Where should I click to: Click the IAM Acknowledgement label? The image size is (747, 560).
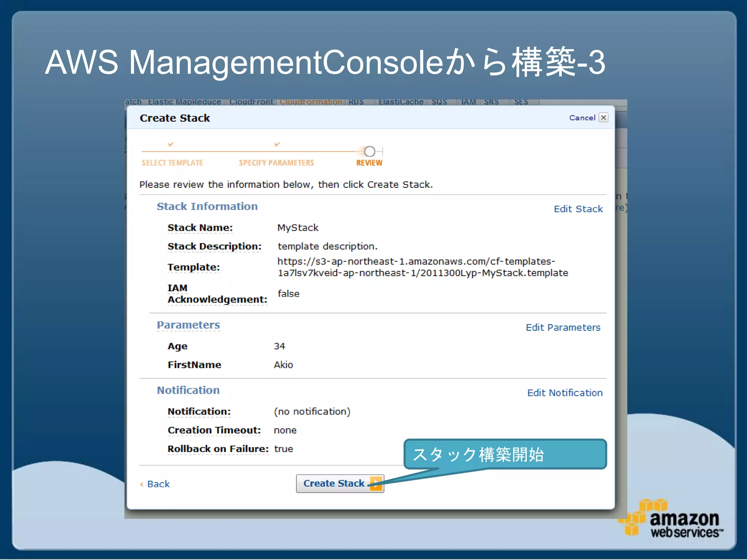point(217,294)
